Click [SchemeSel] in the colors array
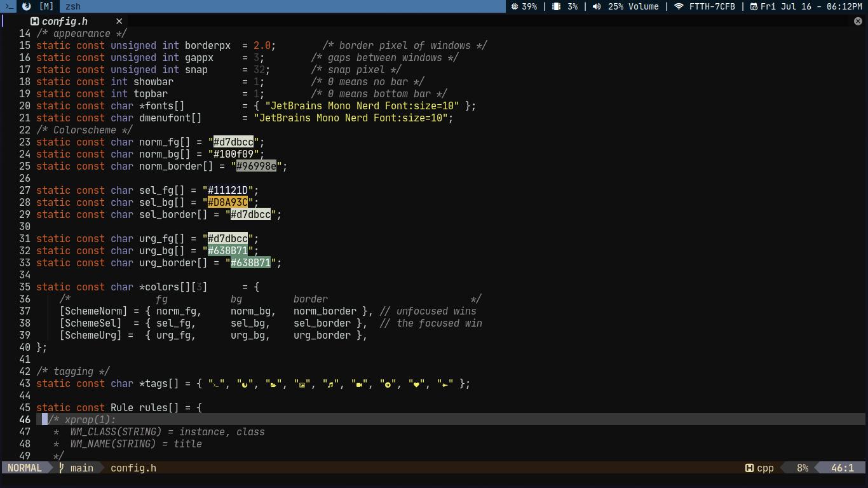The height and width of the screenshot is (488, 868). [x=90, y=323]
